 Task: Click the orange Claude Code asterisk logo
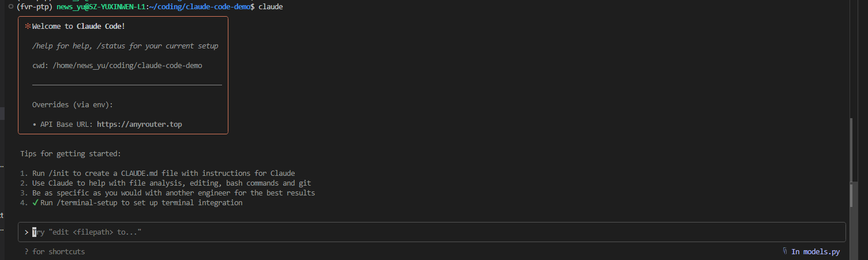tap(27, 27)
